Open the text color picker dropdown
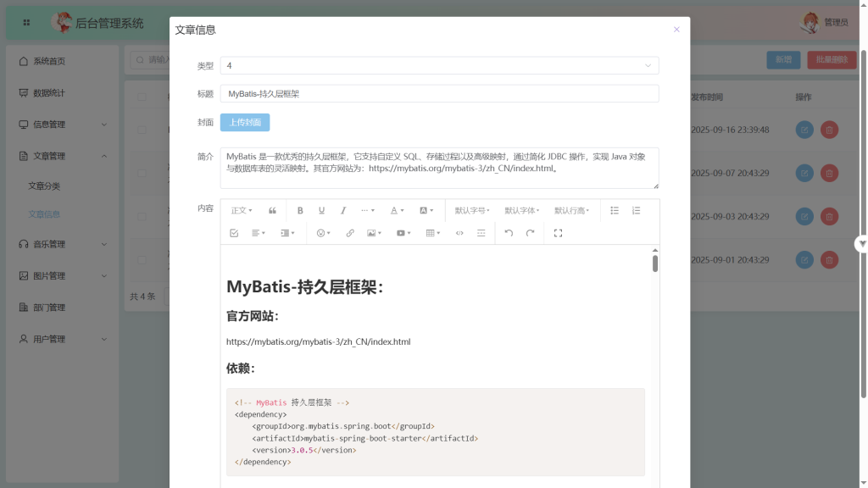The height and width of the screenshot is (488, 868). [397, 210]
